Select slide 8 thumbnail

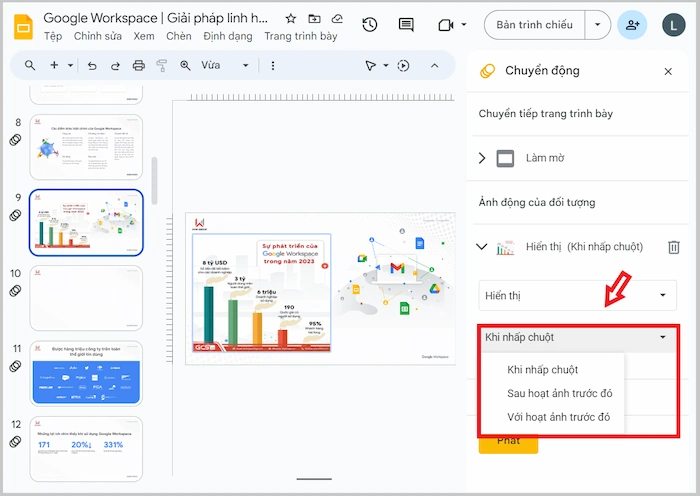click(86, 147)
